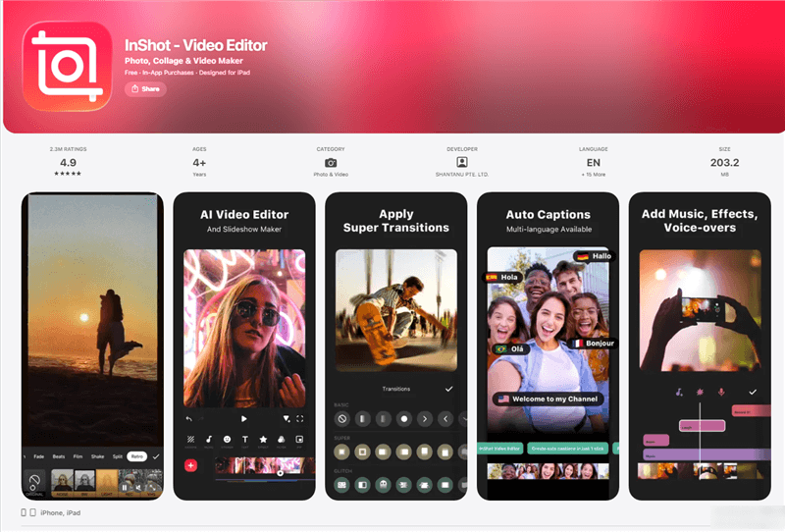Click the iPhone device icon
Viewport: 785px width, 532px height.
click(24, 512)
